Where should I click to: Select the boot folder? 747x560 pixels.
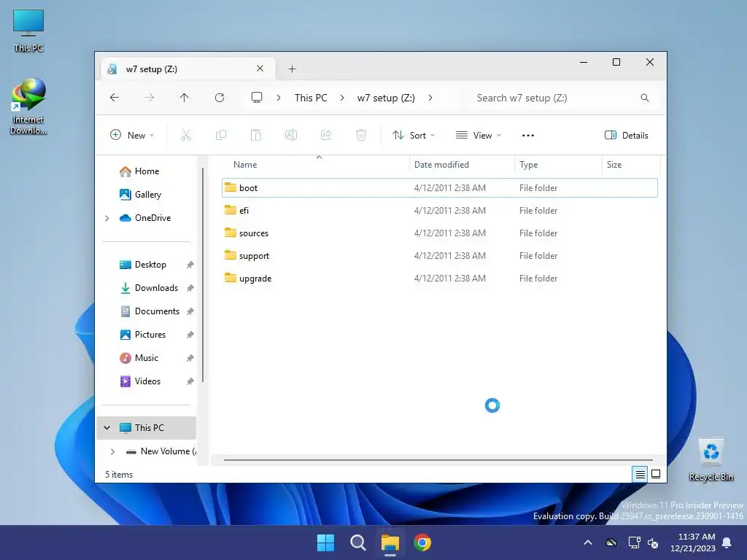point(439,187)
